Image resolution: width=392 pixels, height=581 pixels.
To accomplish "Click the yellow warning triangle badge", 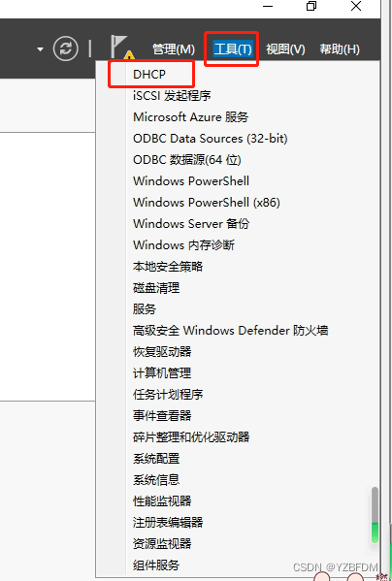I will click(x=129, y=56).
